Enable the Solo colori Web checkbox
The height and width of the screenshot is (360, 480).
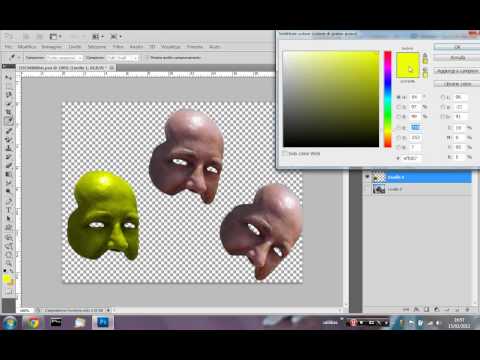point(285,153)
